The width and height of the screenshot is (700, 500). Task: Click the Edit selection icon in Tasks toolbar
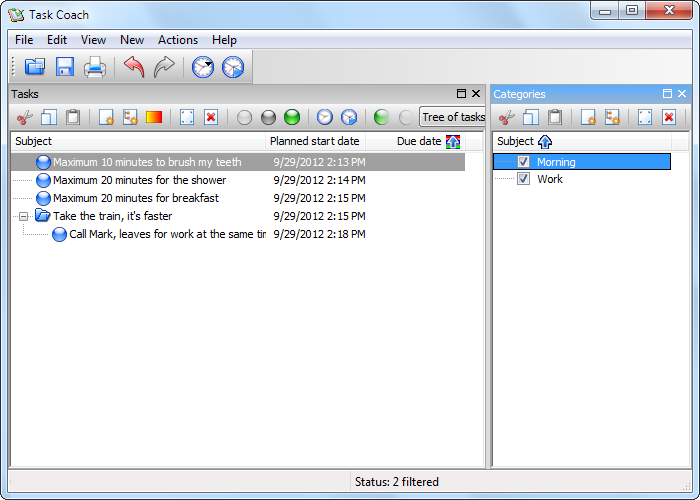tap(187, 117)
